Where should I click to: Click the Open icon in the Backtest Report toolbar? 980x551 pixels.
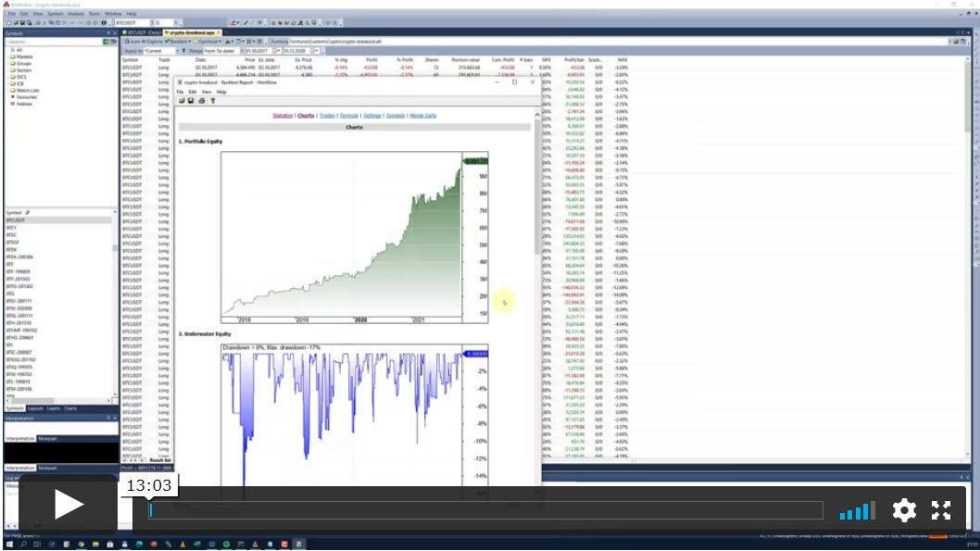(182, 101)
